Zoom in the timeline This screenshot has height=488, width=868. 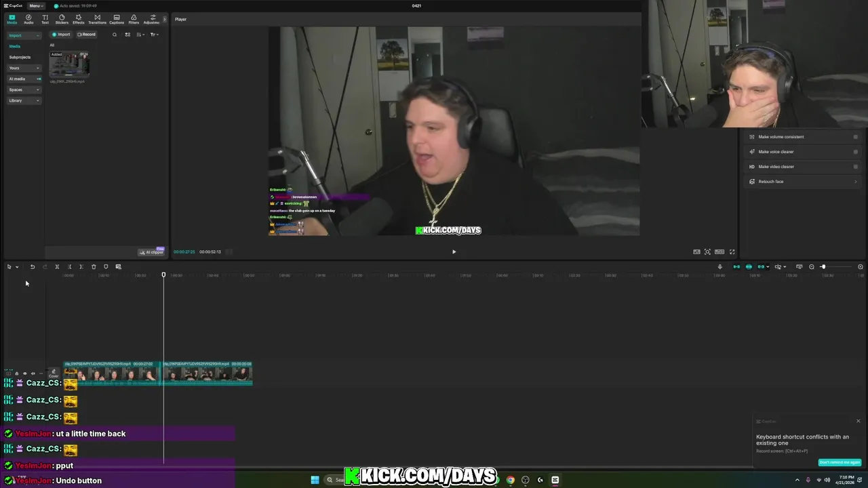click(861, 267)
